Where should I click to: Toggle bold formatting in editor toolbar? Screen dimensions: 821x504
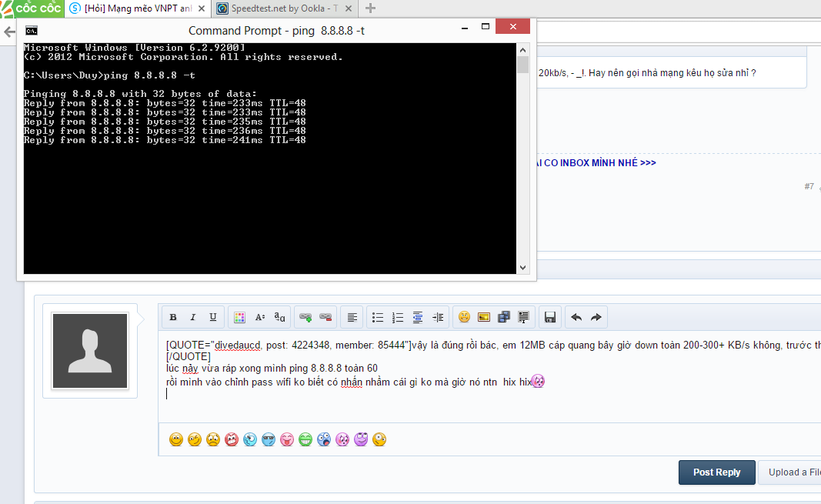pyautogui.click(x=173, y=317)
